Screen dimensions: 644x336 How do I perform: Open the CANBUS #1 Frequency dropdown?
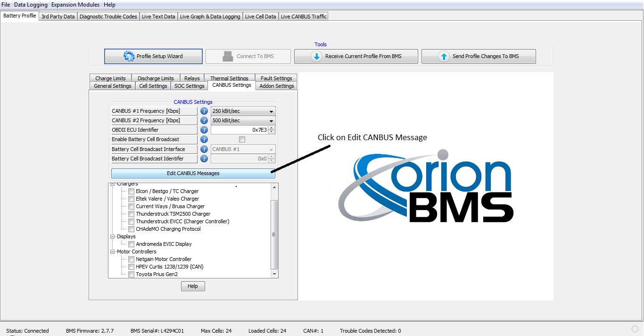point(271,112)
